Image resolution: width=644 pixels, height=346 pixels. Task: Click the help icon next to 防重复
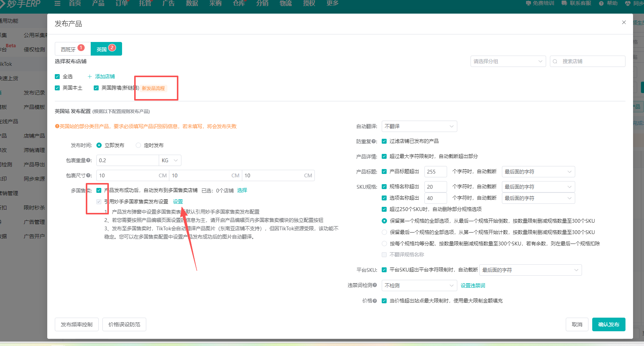click(x=374, y=141)
